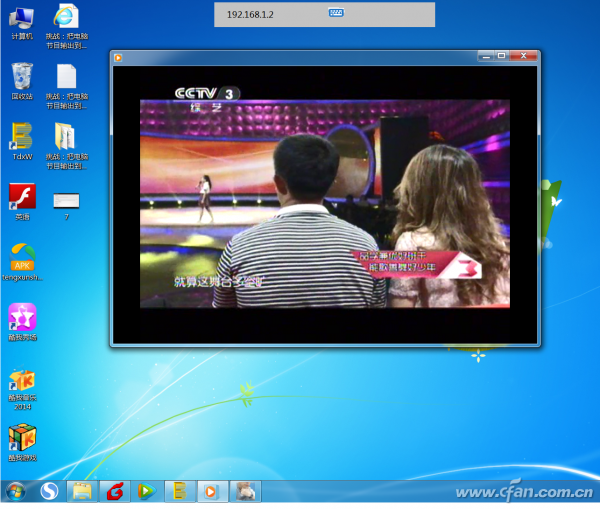600x509 pixels.
Task: Click the 192.168.1.2 address label
Action: tap(250, 15)
